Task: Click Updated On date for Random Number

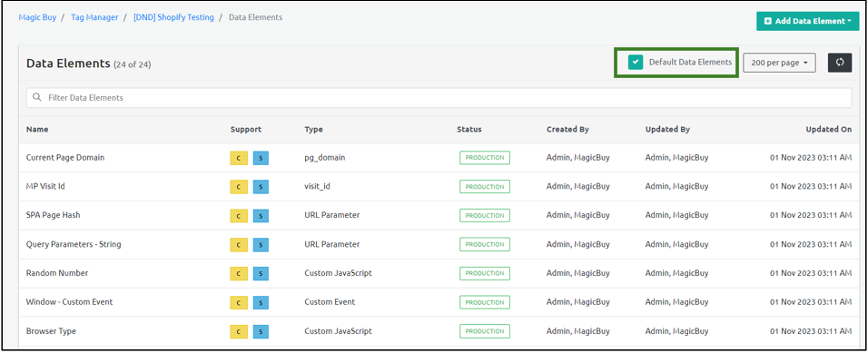Action: [x=811, y=273]
